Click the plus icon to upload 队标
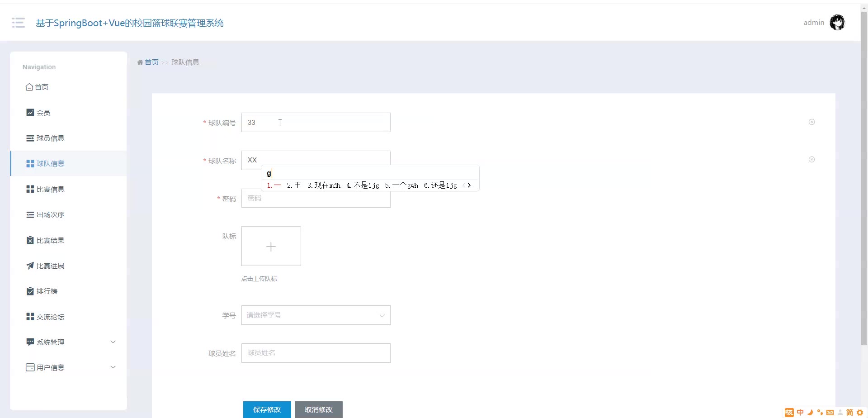 tap(271, 246)
